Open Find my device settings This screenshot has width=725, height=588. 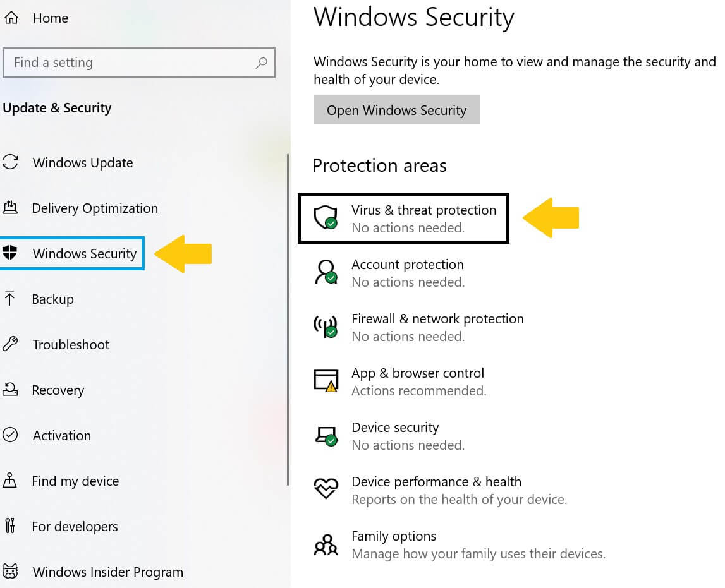[x=75, y=481]
